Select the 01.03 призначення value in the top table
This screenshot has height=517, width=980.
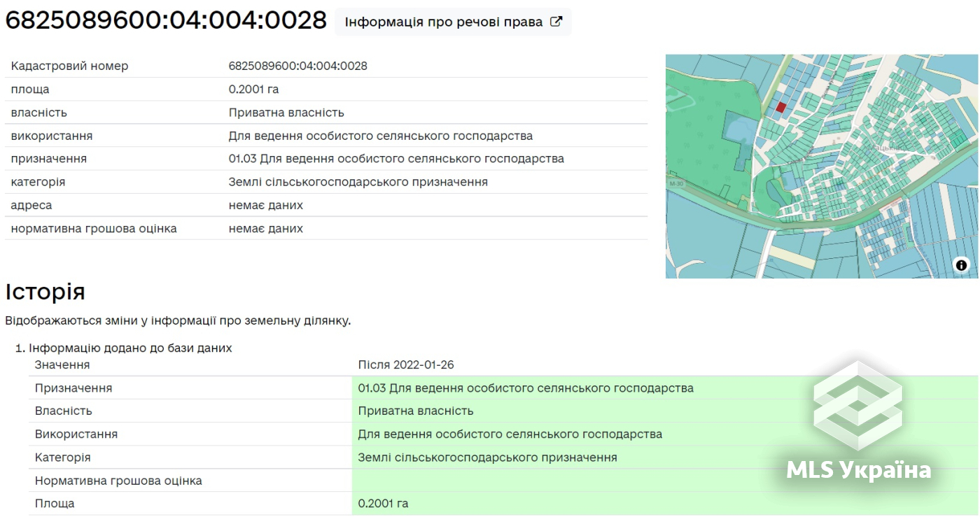click(x=396, y=158)
